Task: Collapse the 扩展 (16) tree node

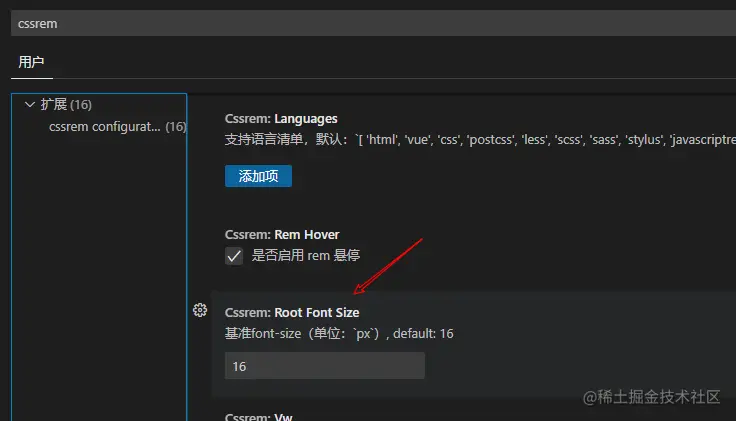Action: tap(30, 104)
